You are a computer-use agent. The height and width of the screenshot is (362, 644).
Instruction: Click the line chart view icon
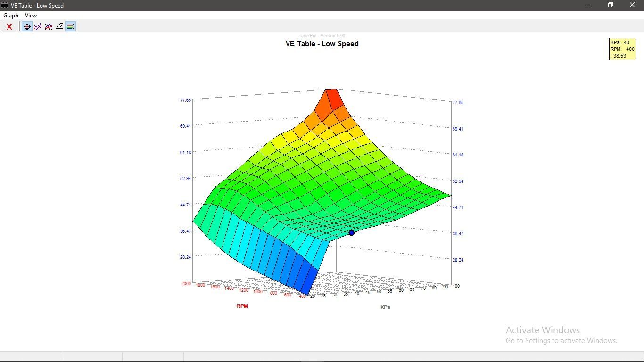pyautogui.click(x=49, y=27)
